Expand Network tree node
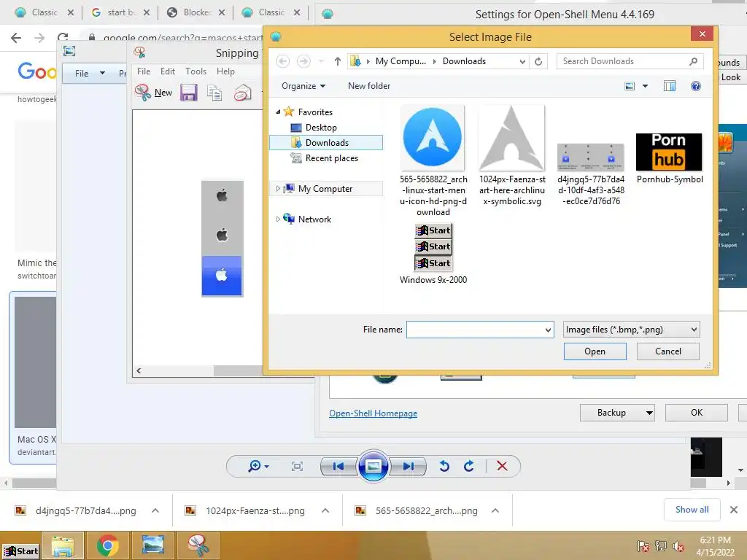 [278, 219]
